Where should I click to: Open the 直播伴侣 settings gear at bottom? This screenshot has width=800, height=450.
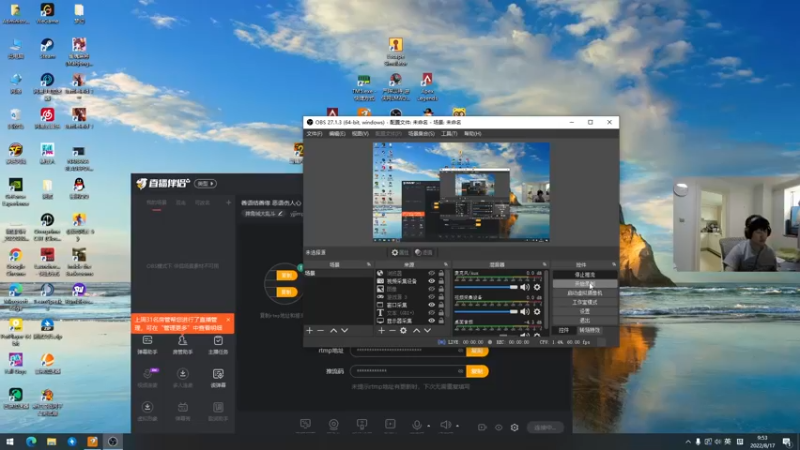[514, 428]
